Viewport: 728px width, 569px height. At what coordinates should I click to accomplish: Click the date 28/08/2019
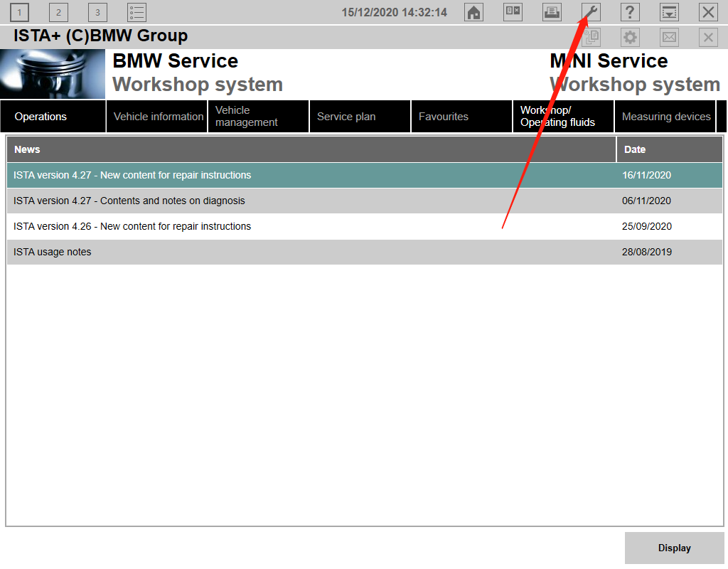click(x=647, y=252)
